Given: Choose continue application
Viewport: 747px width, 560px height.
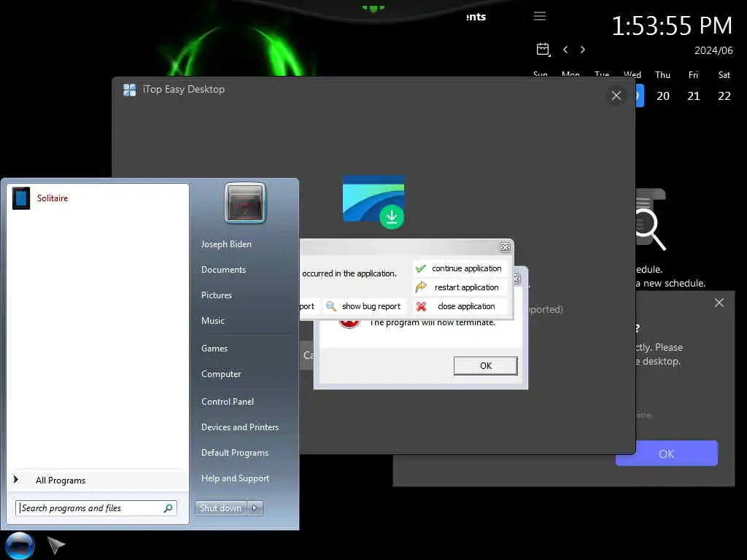Looking at the screenshot, I should (460, 268).
